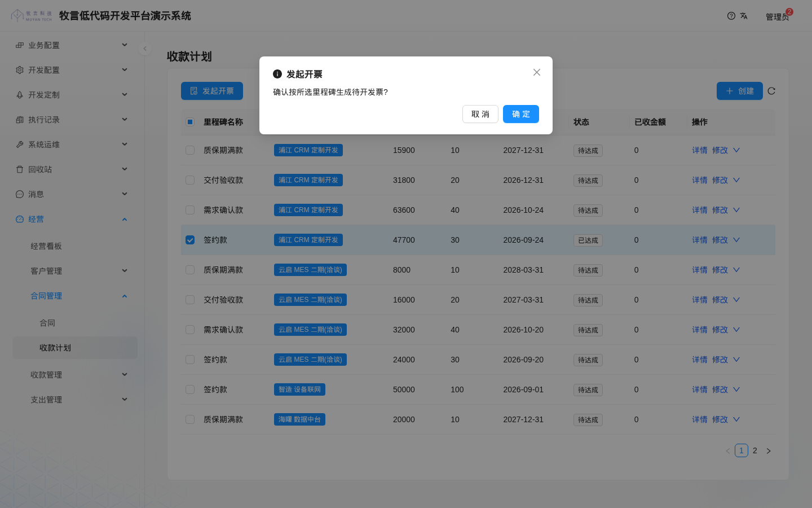The image size is (812, 508).
Task: Expand the 收款管理 submenu chevron
Action: click(x=125, y=375)
